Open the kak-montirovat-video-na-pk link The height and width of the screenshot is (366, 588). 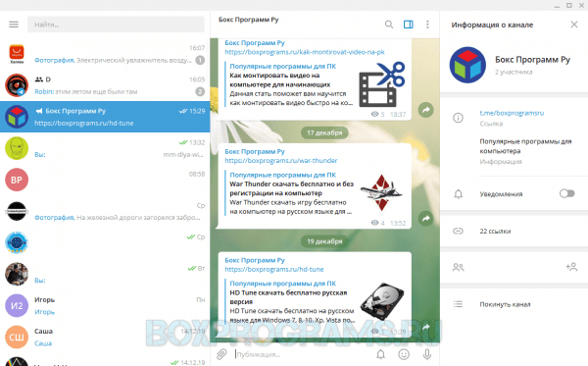coord(305,52)
